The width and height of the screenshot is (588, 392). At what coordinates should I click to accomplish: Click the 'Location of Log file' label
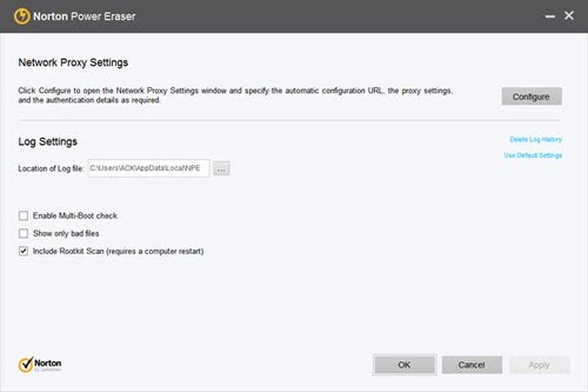coord(52,169)
